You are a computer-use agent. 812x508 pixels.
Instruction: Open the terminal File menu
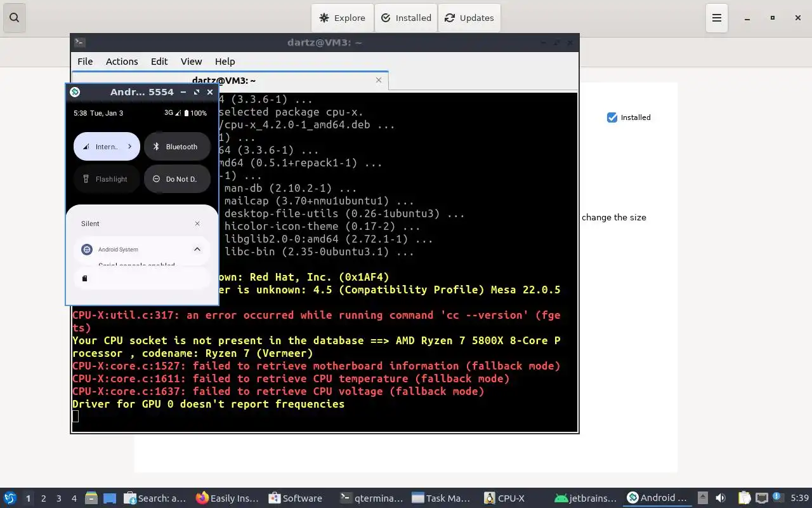85,62
